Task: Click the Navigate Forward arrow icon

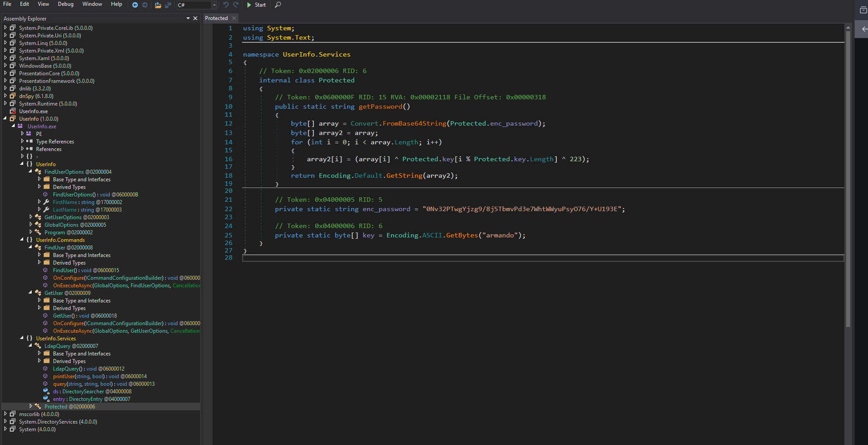Action: tap(145, 5)
